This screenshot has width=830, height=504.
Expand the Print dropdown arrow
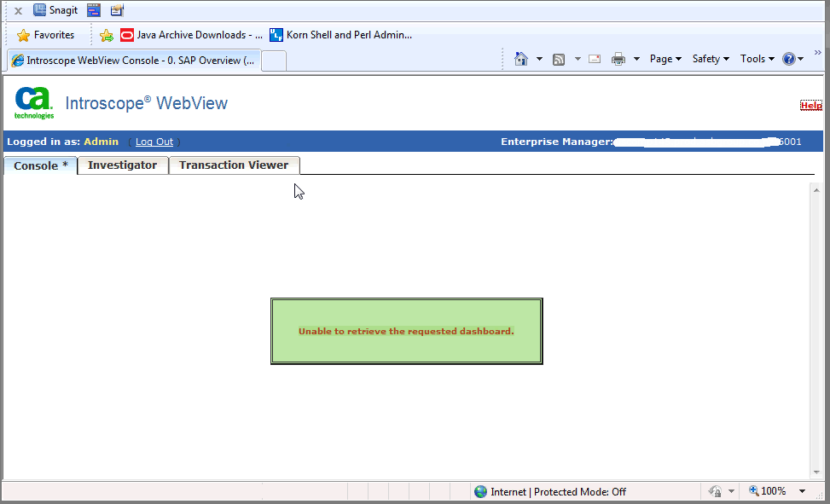coord(637,59)
